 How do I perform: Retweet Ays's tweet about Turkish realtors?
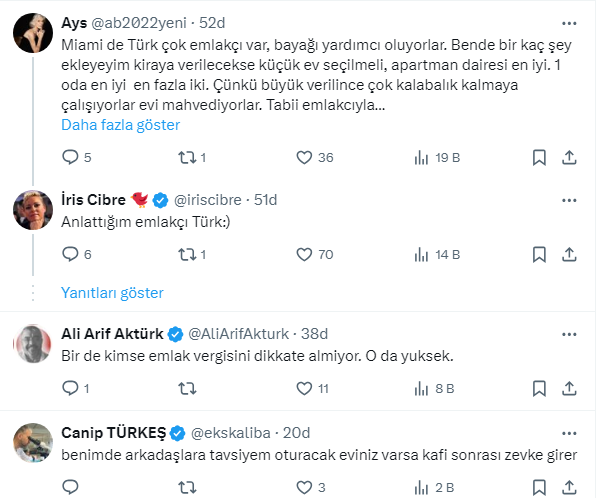click(x=185, y=158)
